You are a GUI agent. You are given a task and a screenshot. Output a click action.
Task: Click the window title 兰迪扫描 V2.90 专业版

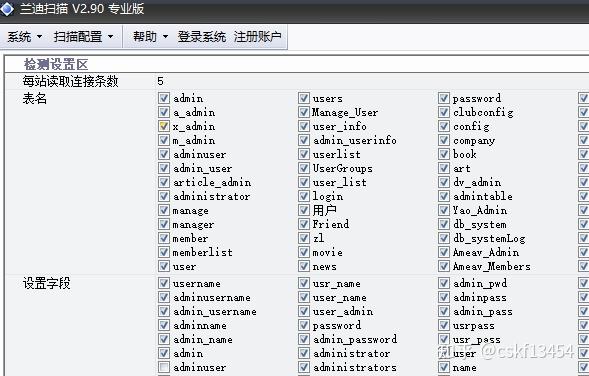click(82, 9)
